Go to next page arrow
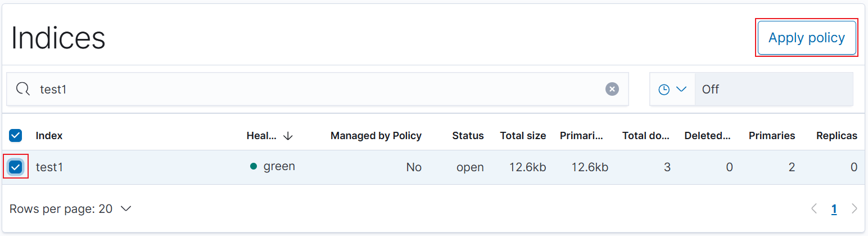This screenshot has width=868, height=236. [855, 209]
